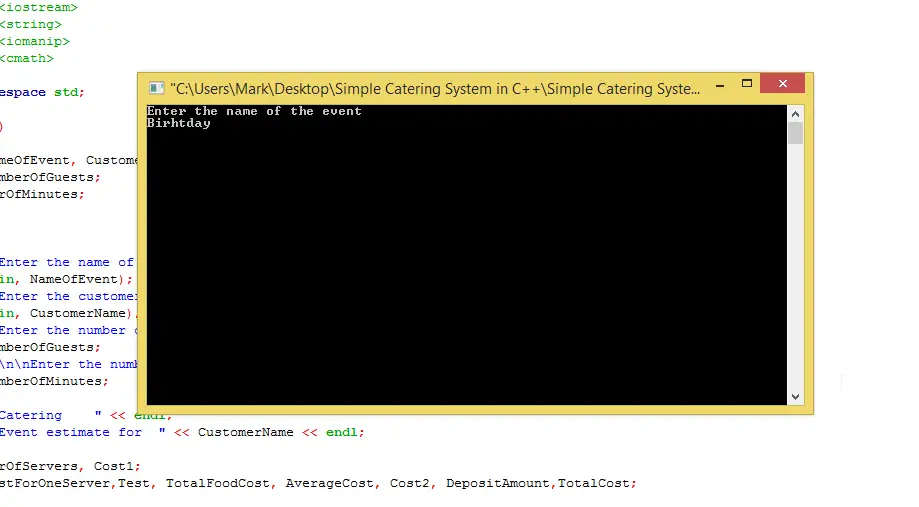
Task: Click the console window system icon
Action: pos(156,88)
